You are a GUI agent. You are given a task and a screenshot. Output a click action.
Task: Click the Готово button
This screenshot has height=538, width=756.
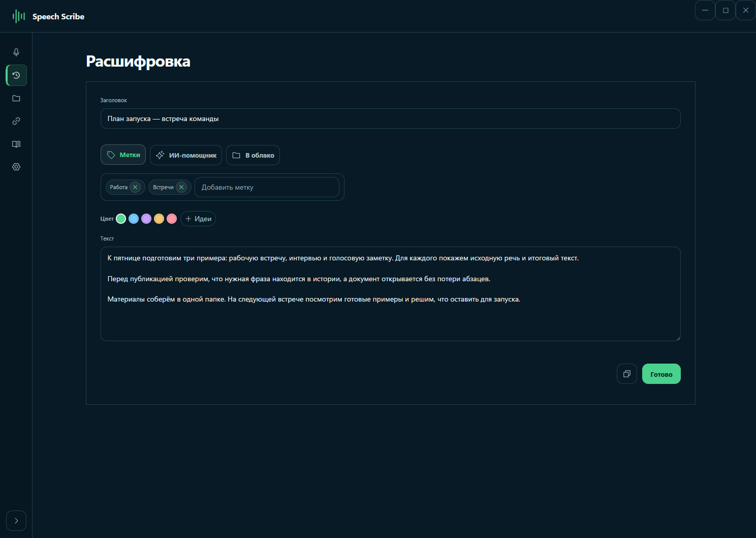point(661,374)
